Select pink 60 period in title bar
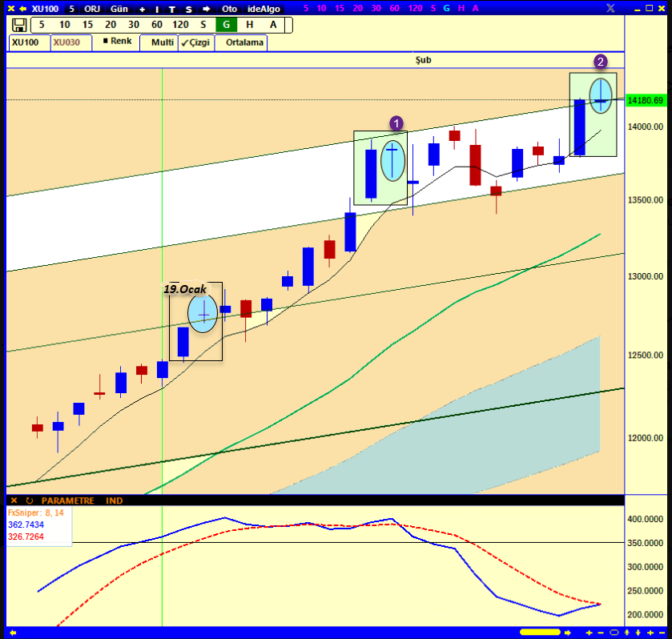This screenshot has height=639, width=672. 395,8
